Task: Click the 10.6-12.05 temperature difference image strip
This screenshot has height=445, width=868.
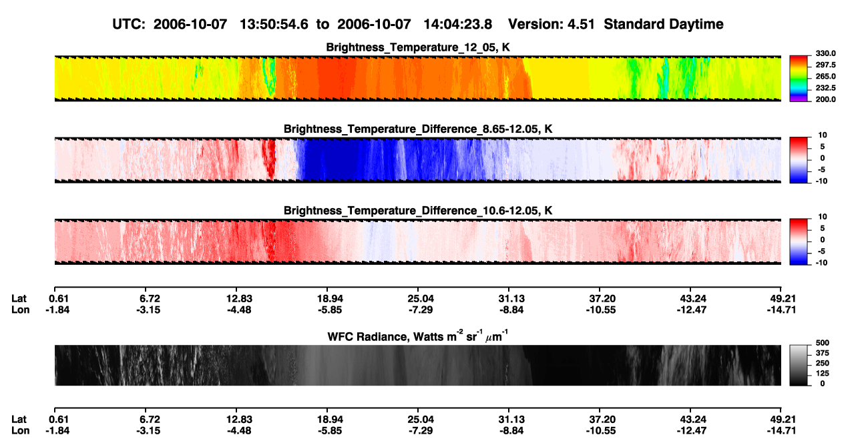Action: point(417,242)
